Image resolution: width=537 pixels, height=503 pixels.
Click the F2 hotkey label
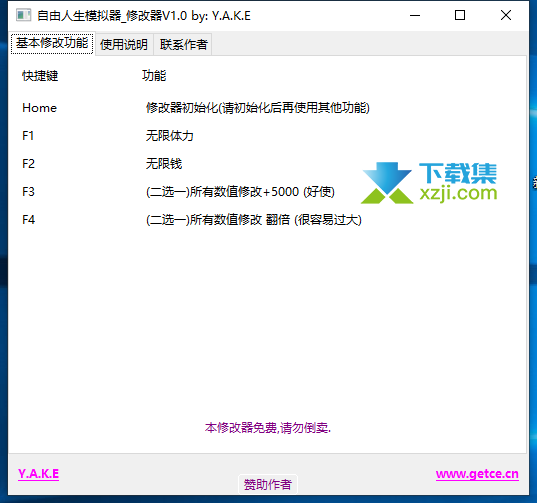28,164
